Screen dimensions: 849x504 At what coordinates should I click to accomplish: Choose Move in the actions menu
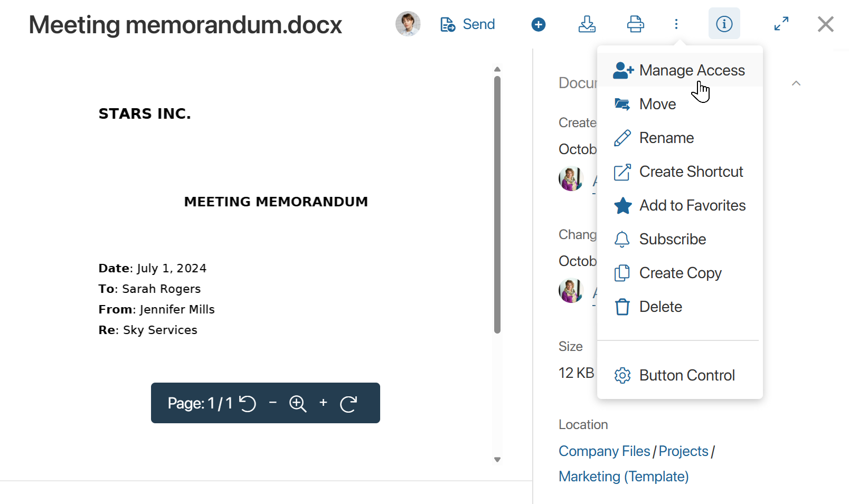click(657, 104)
